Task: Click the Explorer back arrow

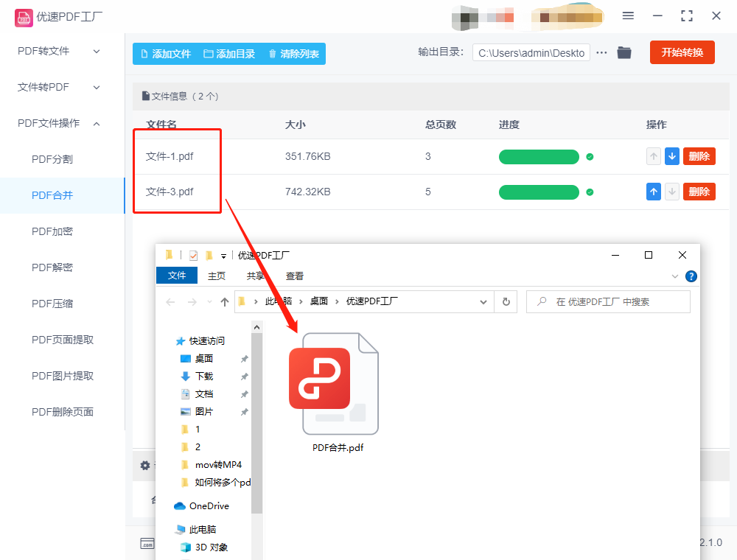Action: (x=170, y=302)
